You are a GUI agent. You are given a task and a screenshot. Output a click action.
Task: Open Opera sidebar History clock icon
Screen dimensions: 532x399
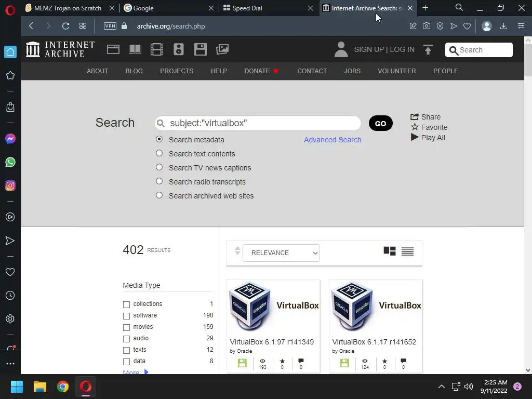coord(10,296)
